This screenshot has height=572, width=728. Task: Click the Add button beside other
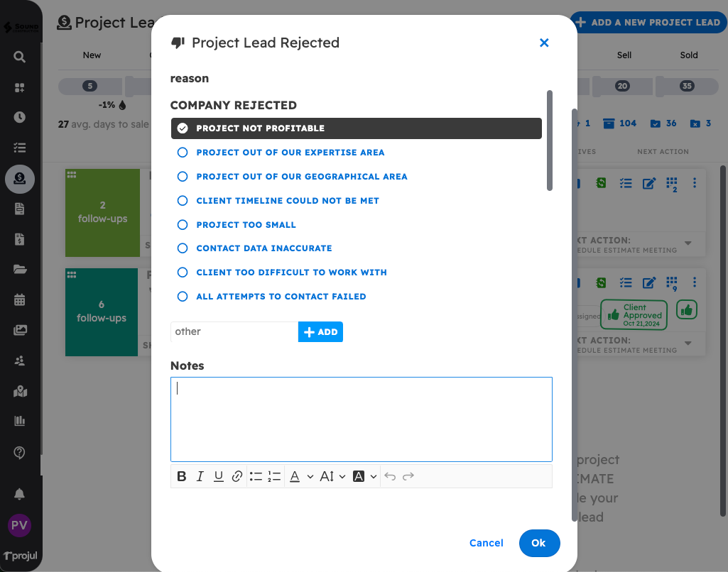320,331
